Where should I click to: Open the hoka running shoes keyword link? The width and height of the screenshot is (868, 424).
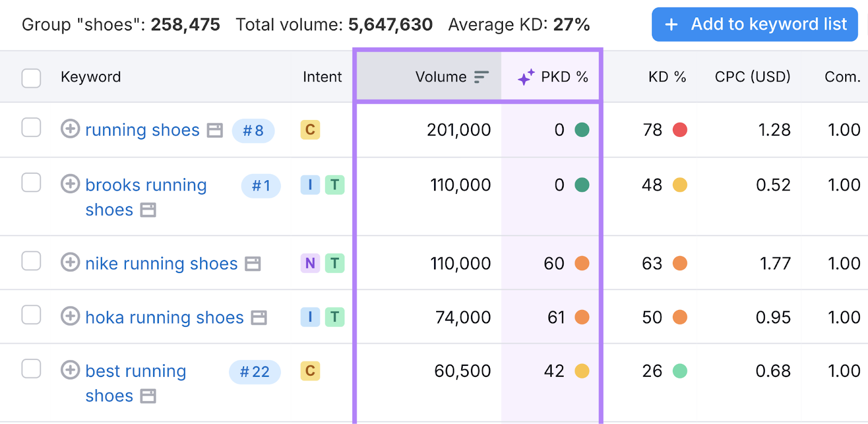pyautogui.click(x=165, y=317)
